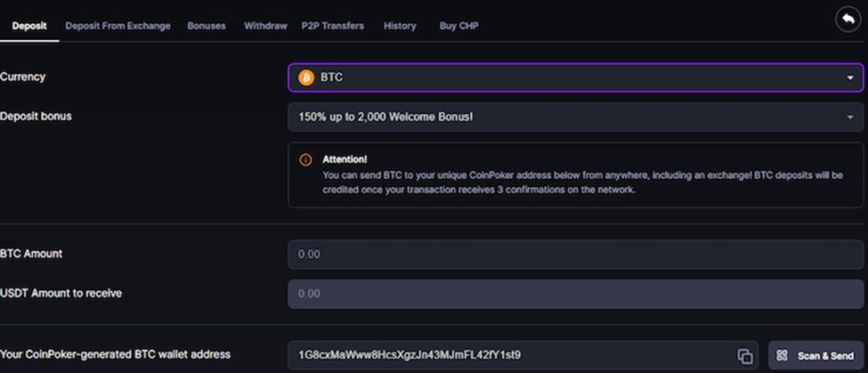This screenshot has height=373, width=868.
Task: Click the BTC Amount input field
Action: 575,255
